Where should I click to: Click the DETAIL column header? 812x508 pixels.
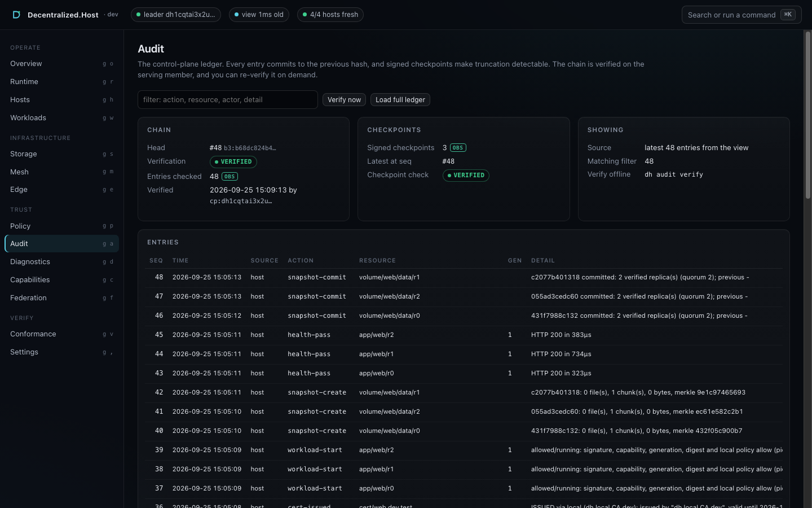(x=543, y=261)
